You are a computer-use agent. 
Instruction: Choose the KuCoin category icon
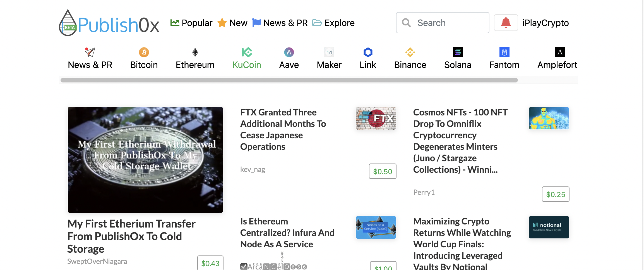tap(247, 52)
